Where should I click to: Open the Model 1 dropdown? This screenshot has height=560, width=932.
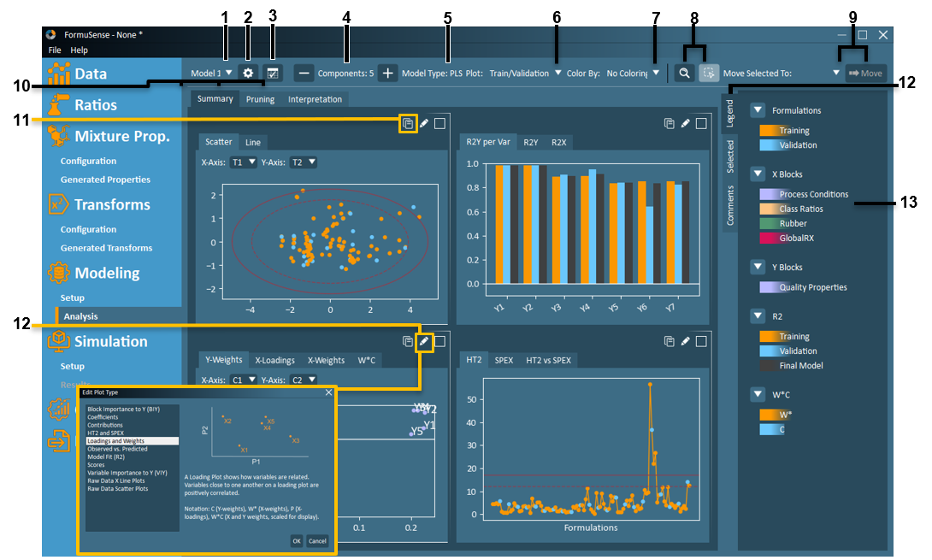(x=212, y=74)
